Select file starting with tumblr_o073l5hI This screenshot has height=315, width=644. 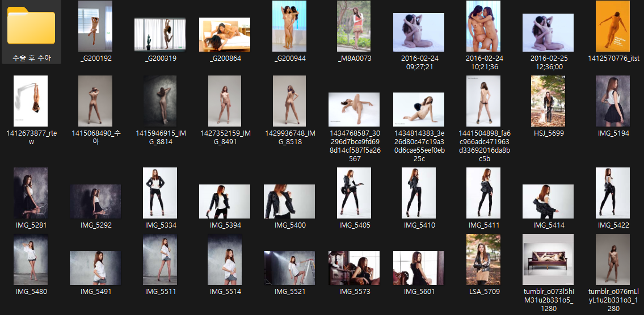pos(548,259)
